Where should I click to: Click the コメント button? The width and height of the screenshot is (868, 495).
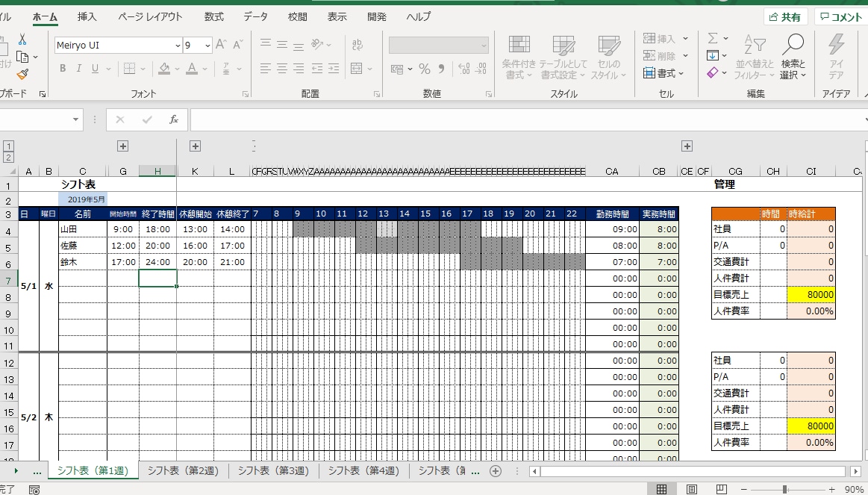click(x=841, y=17)
